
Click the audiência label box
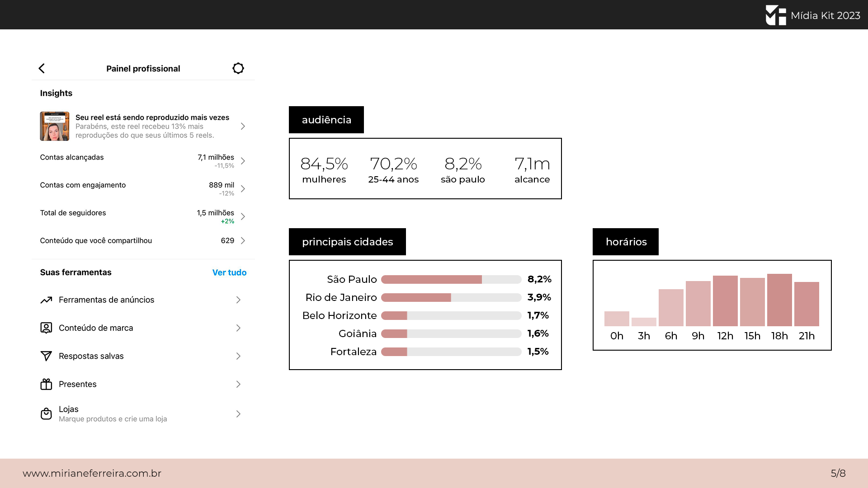point(326,120)
